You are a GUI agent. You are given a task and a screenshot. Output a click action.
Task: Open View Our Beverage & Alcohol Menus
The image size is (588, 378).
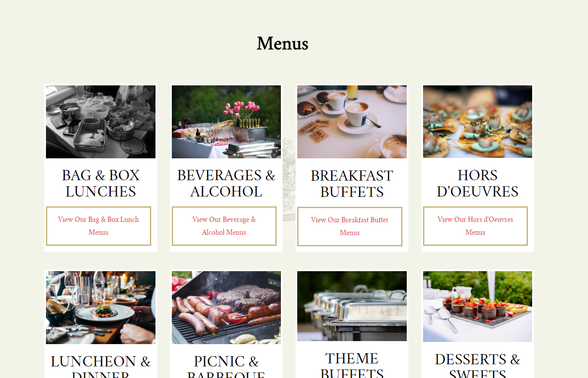coord(224,226)
